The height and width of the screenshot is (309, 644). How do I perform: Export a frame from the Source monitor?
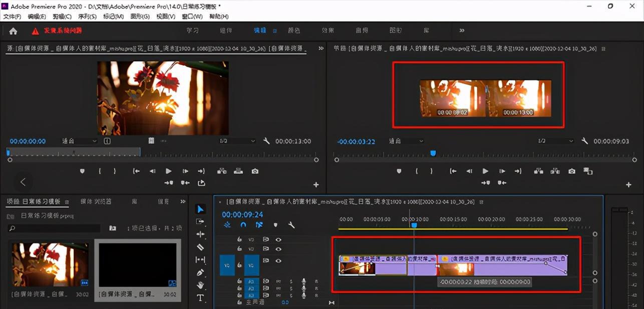click(x=255, y=171)
